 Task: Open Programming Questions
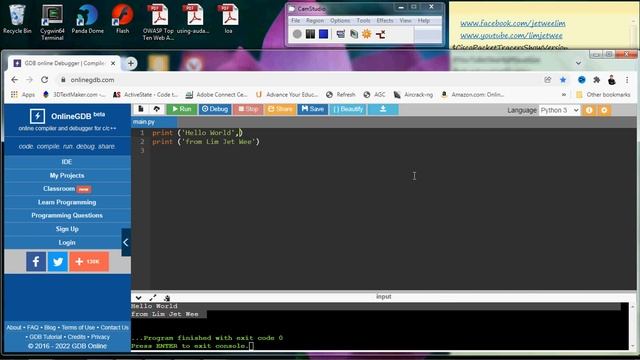coord(67,216)
